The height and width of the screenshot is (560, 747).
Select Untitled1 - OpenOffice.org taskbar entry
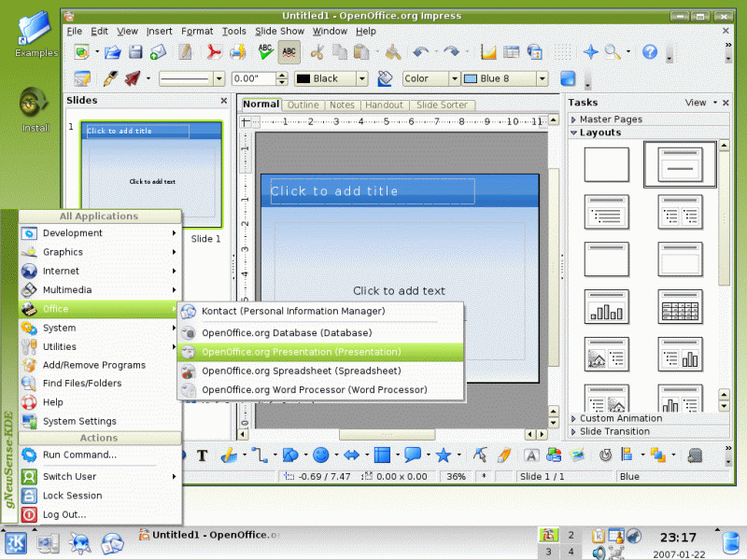tap(209, 535)
